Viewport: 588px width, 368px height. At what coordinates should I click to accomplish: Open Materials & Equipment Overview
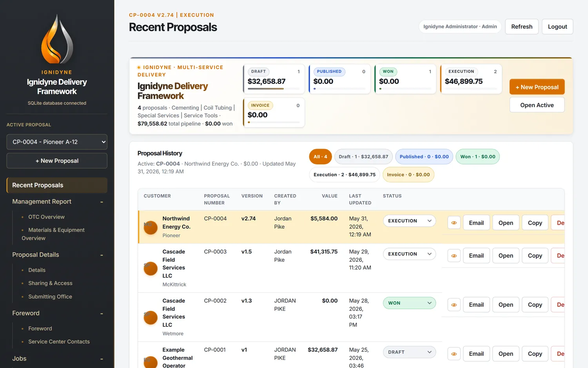53,234
